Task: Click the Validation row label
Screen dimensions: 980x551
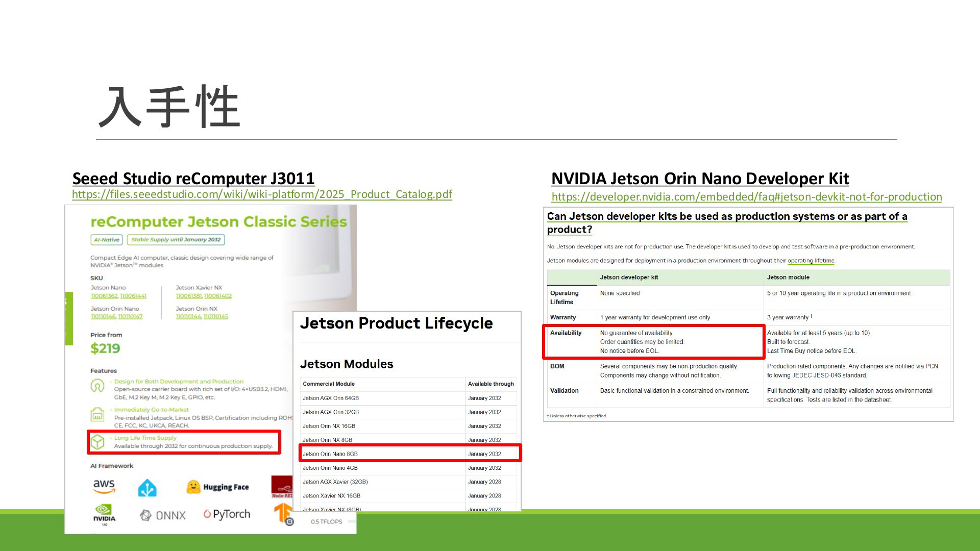Action: (565, 391)
